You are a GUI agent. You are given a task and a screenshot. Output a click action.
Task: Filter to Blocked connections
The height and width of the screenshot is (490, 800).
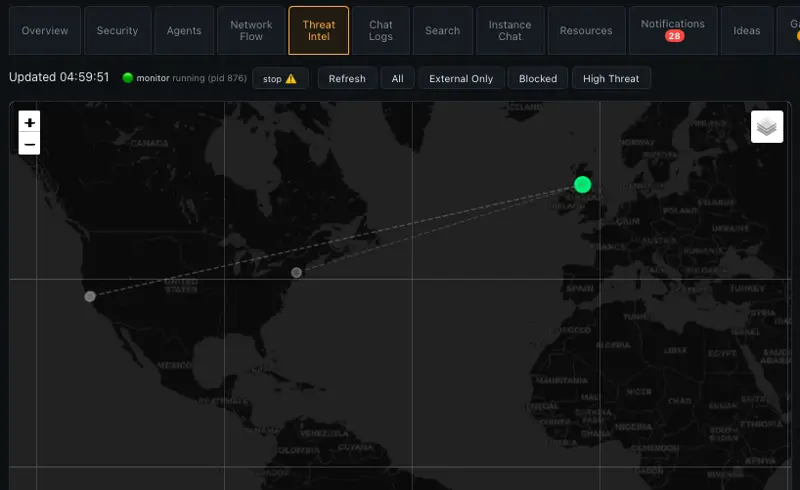tap(537, 79)
